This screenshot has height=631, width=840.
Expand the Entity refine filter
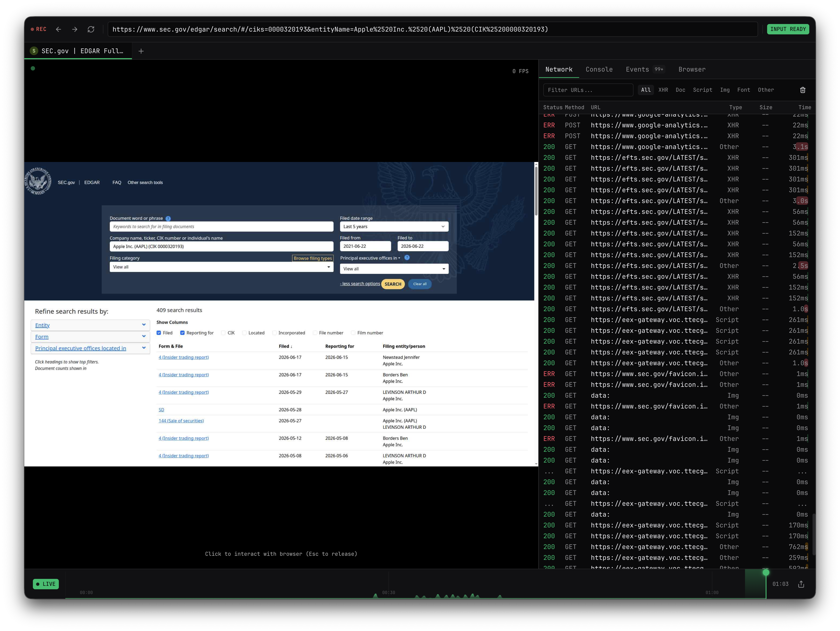(x=90, y=325)
